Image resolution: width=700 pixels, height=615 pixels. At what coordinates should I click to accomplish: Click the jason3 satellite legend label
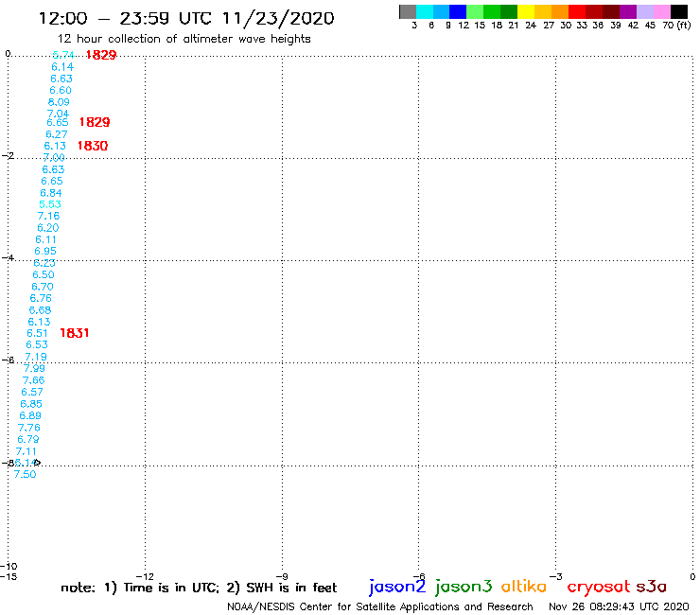[464, 587]
